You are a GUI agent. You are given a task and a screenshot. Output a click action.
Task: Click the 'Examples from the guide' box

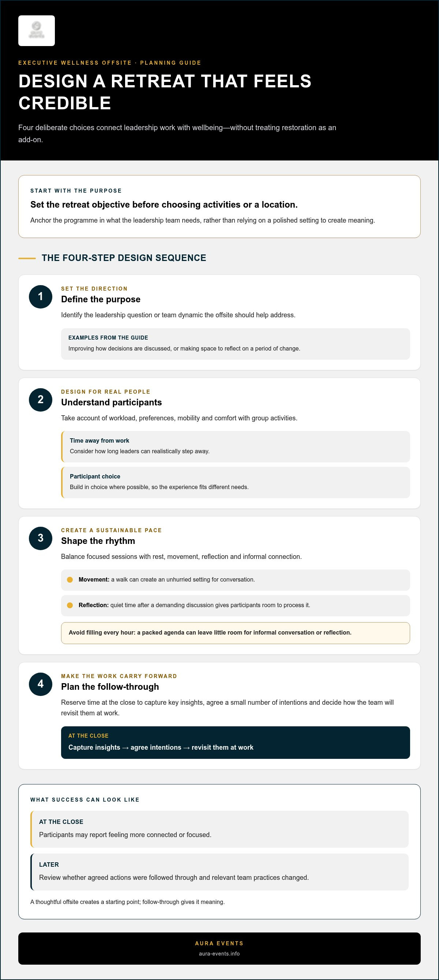coord(236,344)
